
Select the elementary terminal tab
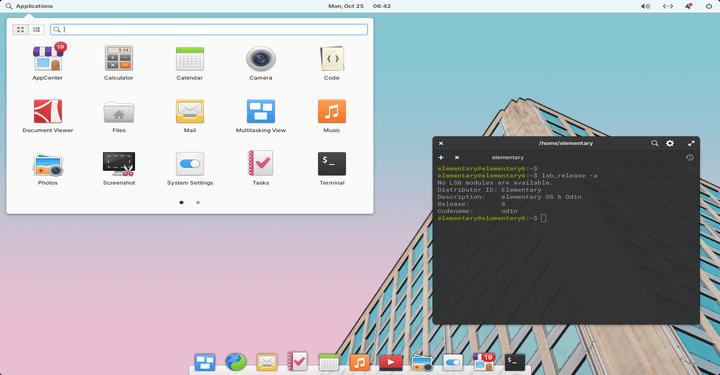pos(508,157)
